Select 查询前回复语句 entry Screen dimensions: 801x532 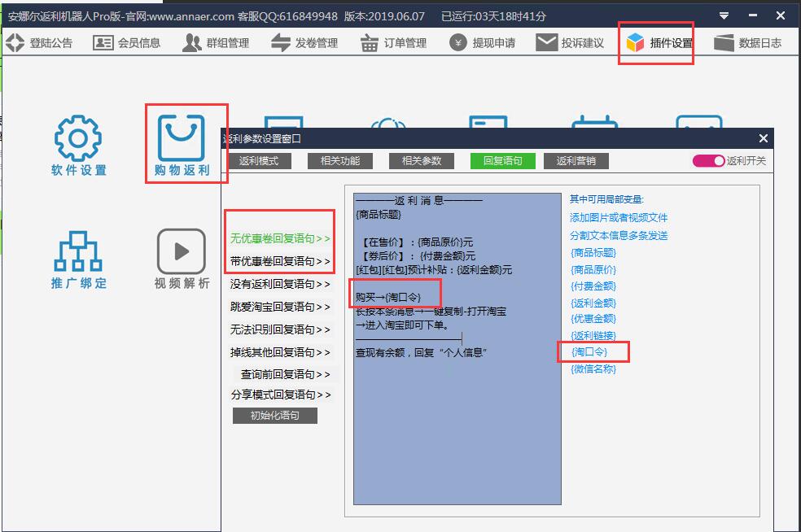click(285, 374)
